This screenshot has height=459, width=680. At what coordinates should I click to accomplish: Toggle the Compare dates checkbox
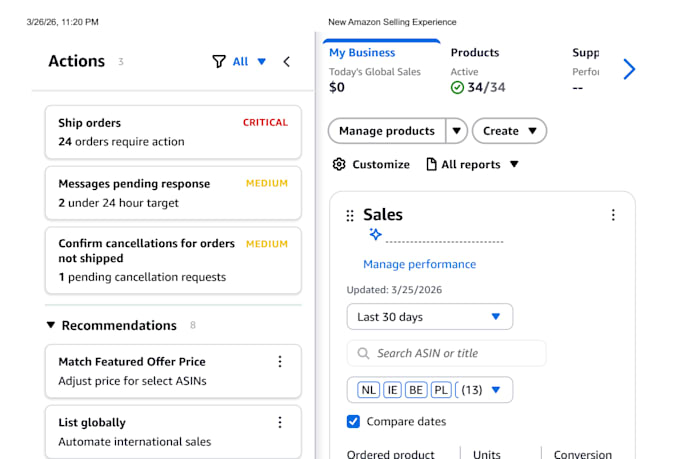353,421
